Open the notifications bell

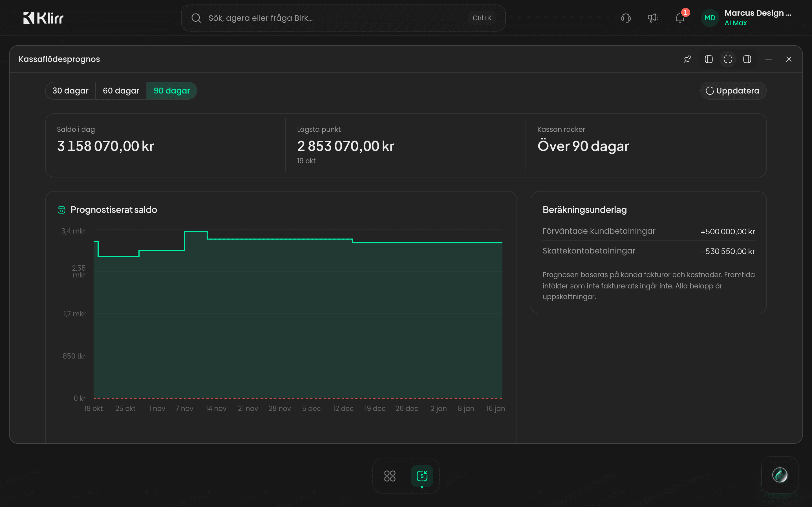680,18
